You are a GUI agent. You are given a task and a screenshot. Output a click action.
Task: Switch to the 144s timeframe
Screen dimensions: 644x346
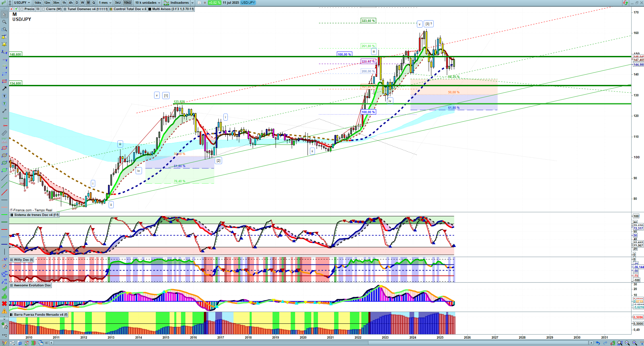point(38,3)
